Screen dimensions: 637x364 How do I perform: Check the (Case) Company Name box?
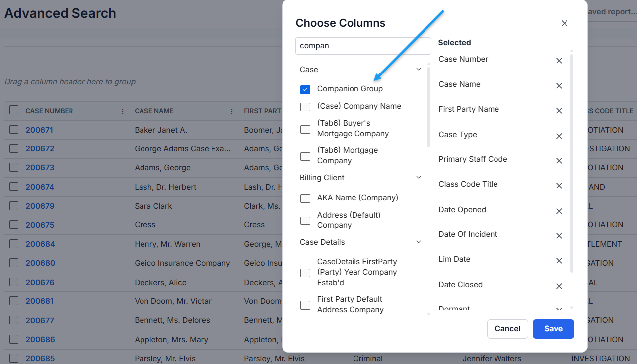click(305, 107)
